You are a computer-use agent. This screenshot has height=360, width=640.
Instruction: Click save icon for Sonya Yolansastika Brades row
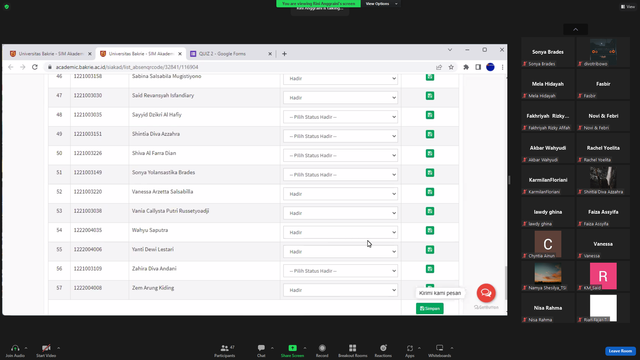pos(430,172)
